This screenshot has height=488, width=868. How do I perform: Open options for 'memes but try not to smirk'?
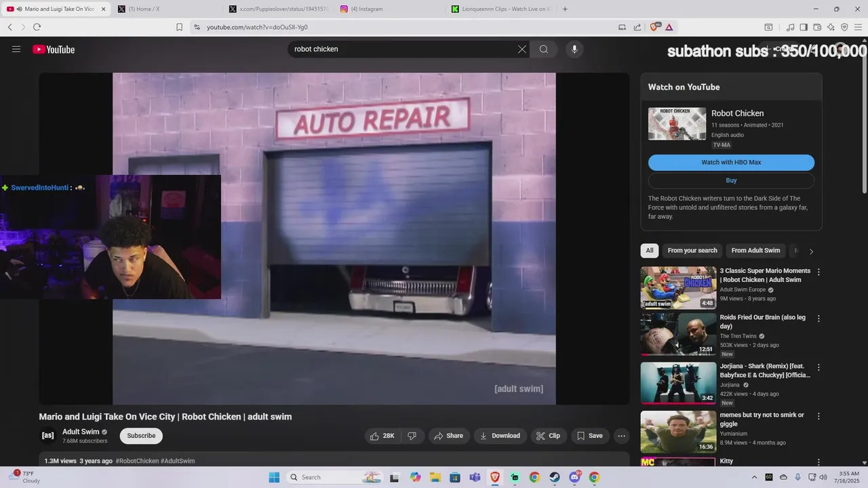(x=818, y=416)
